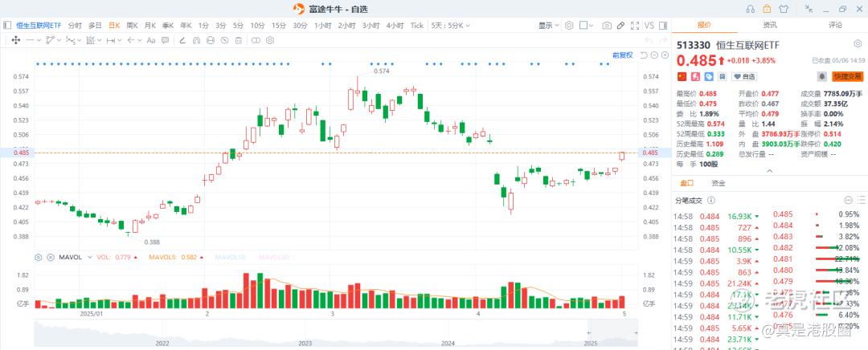The height and width of the screenshot is (350, 868).
Task: Toggle 自选 watchlist heart button
Action: click(746, 76)
